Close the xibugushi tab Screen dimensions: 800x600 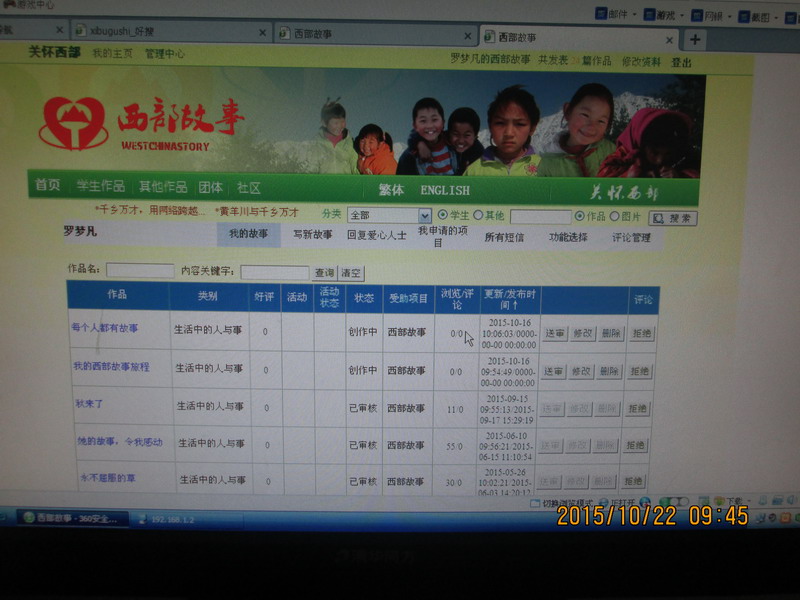263,32
